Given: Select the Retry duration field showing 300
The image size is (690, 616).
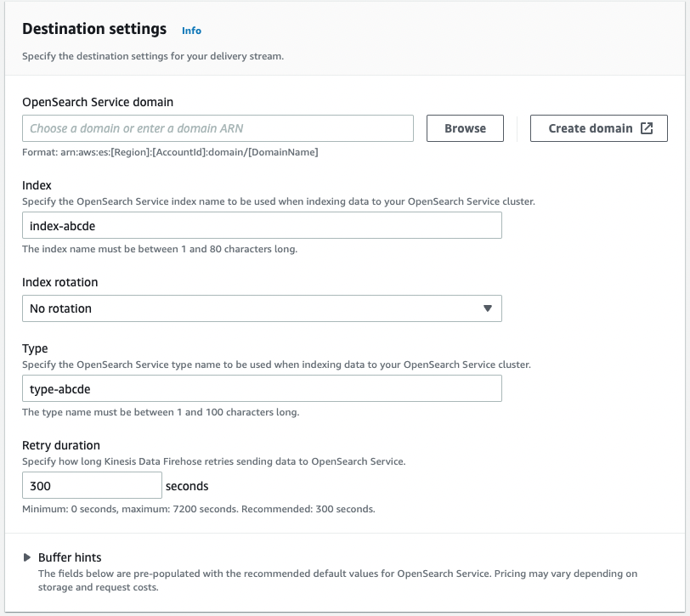Looking at the screenshot, I should click(92, 486).
